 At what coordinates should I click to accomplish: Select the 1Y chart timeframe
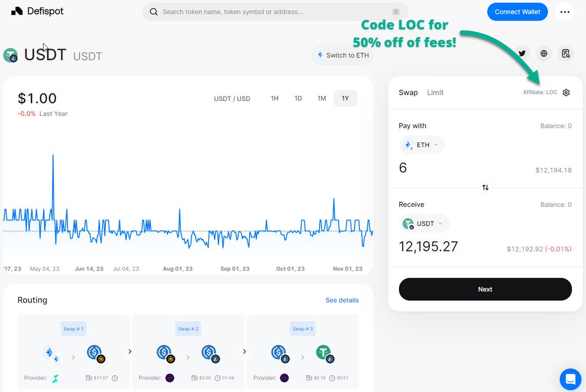(x=345, y=98)
